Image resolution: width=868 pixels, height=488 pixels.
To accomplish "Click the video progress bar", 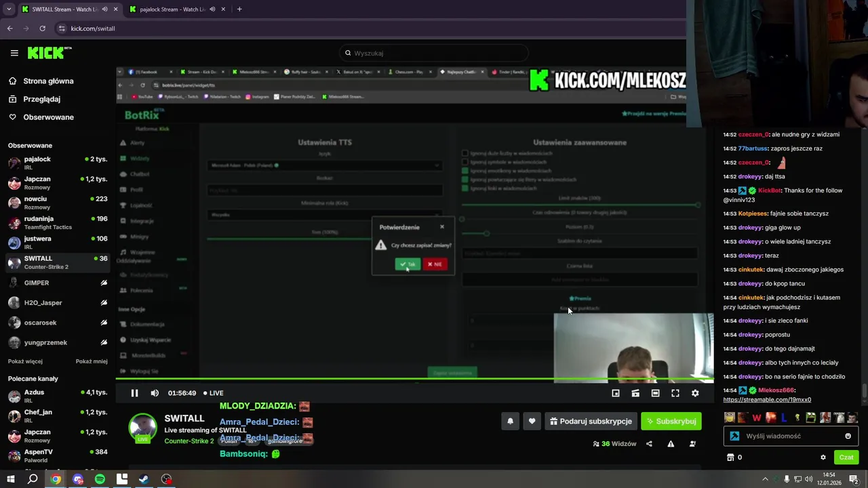I will point(414,379).
